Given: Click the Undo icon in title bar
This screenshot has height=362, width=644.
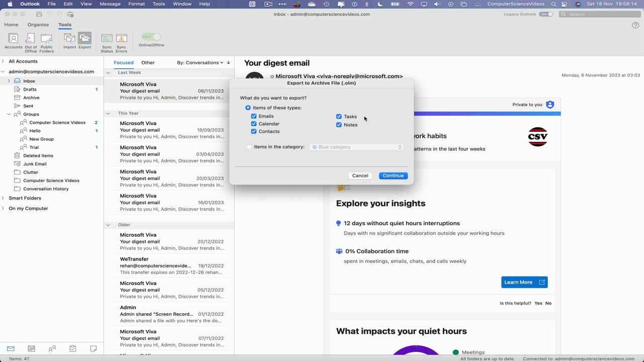Looking at the screenshot, I should [49, 14].
